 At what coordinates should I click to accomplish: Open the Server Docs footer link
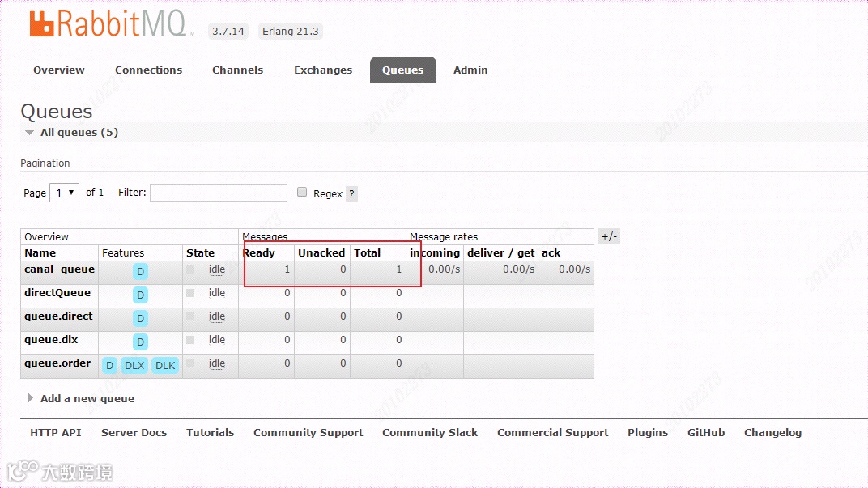point(134,433)
